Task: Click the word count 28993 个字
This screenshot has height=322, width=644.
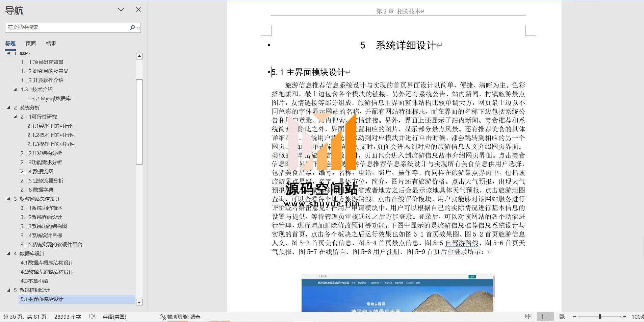Action: (x=68, y=317)
